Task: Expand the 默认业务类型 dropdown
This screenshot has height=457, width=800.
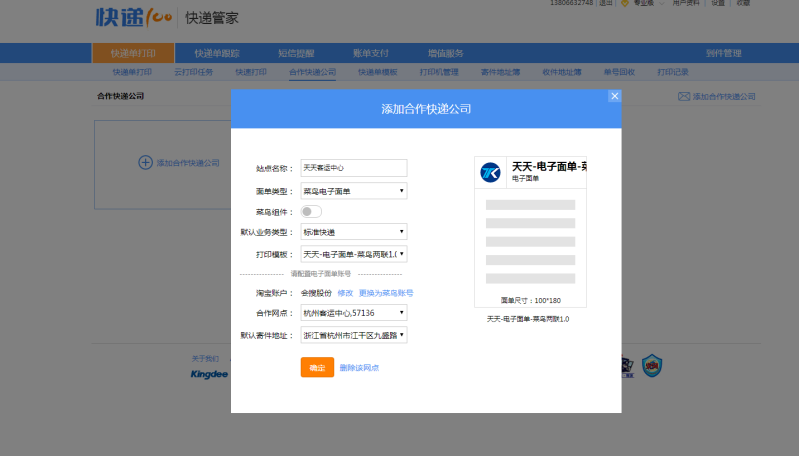Action: pyautogui.click(x=354, y=232)
